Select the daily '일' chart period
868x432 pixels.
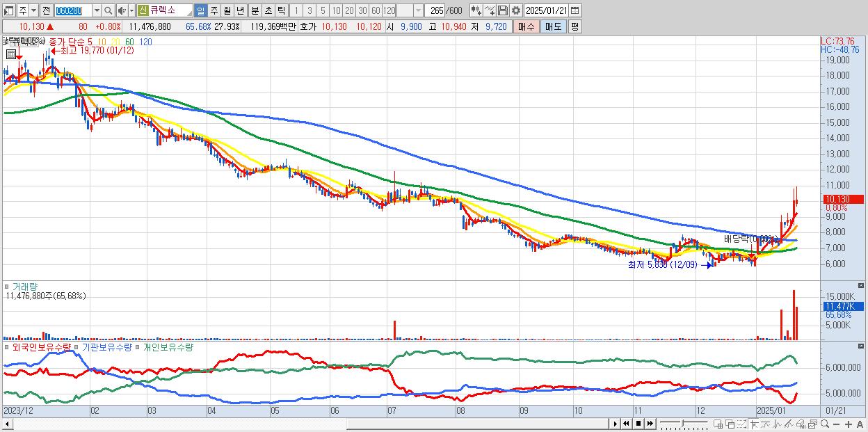tap(201, 10)
